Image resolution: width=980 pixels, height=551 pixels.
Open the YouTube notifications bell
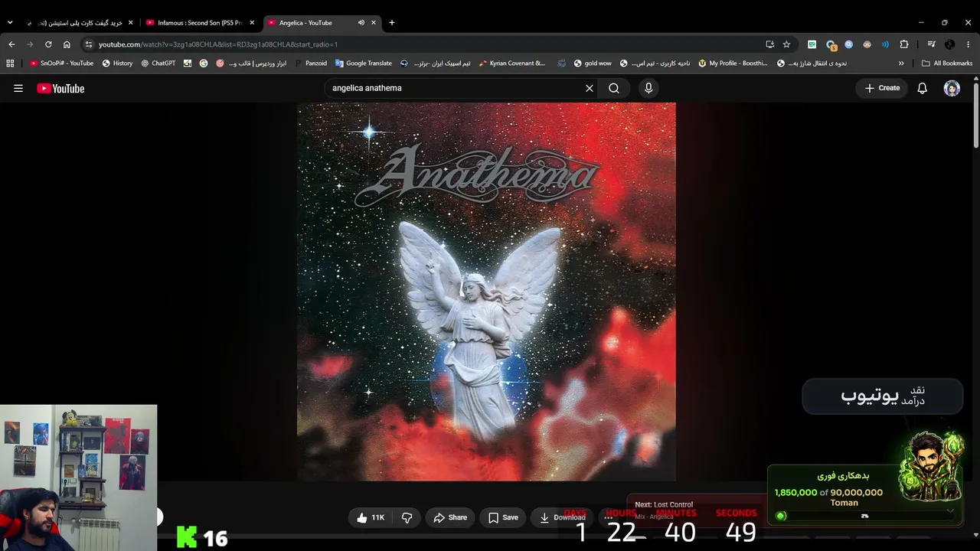(923, 88)
